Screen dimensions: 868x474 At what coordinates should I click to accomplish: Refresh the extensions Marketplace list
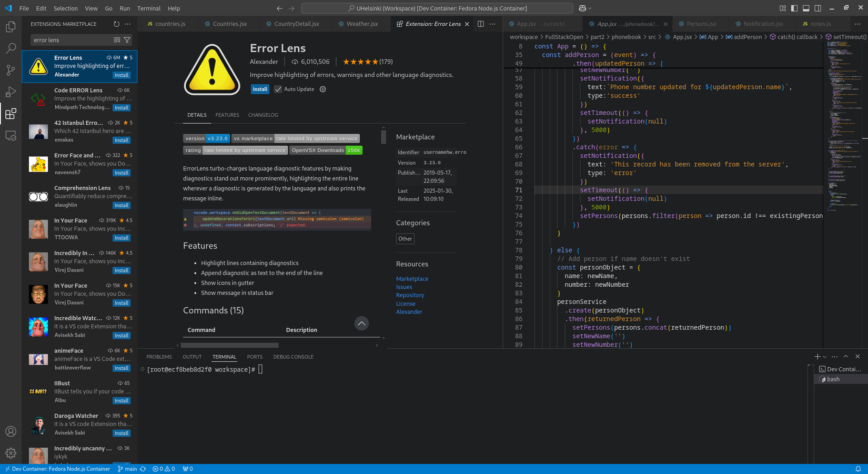point(115,24)
